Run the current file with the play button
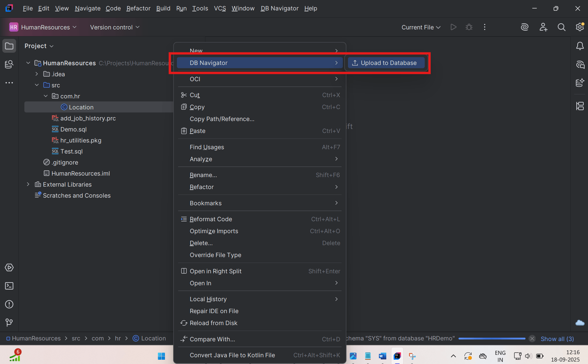 click(453, 27)
